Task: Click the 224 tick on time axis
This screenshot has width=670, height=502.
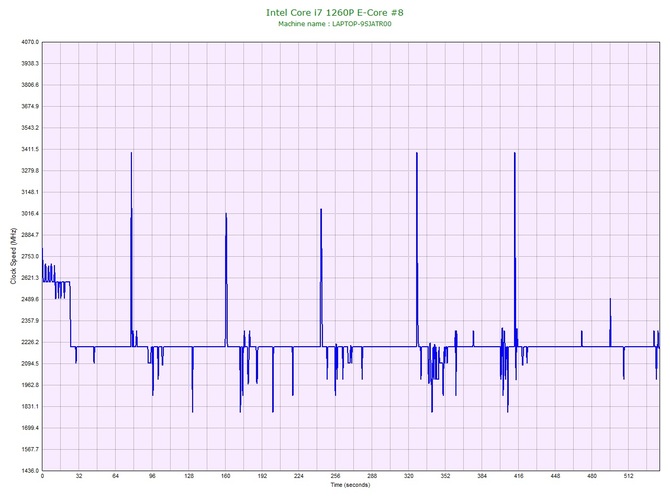Action: coord(299,476)
